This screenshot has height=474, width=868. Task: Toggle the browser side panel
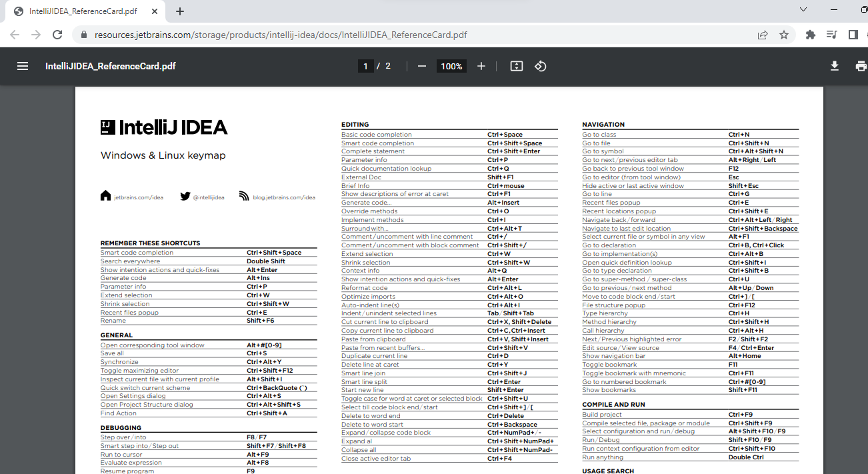853,35
